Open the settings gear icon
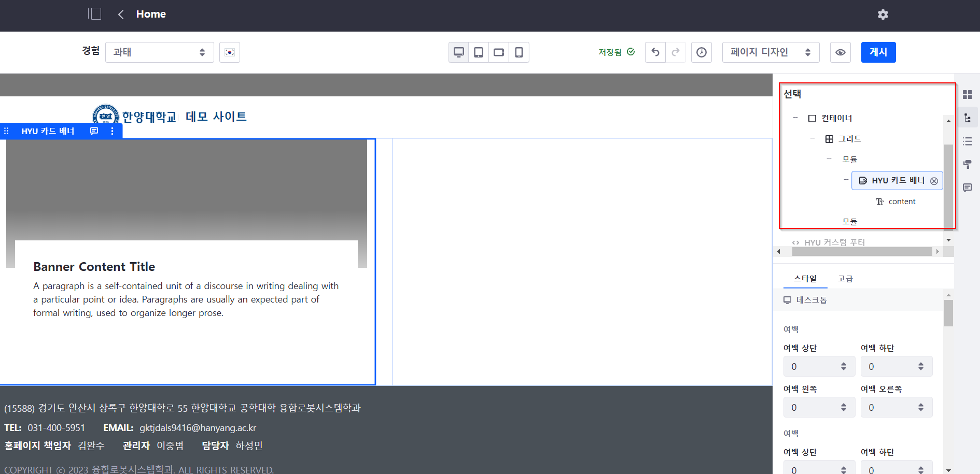This screenshot has height=474, width=980. 883,15
